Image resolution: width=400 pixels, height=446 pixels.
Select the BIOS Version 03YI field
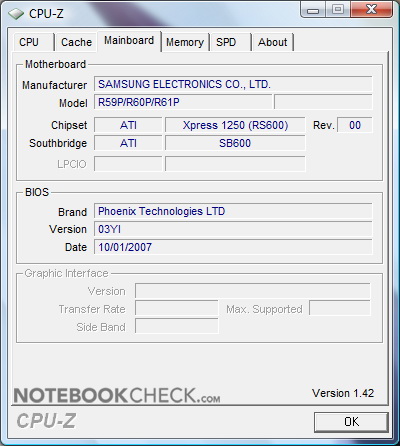point(233,229)
